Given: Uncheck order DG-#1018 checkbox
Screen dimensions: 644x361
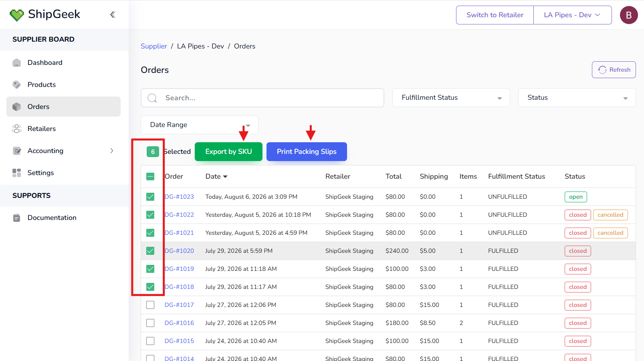Looking at the screenshot, I should (x=150, y=287).
